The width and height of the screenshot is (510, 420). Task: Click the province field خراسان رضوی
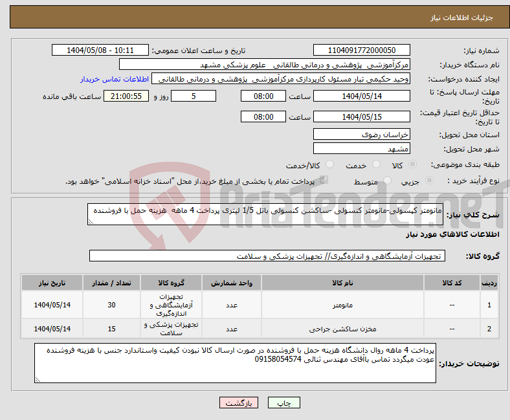tap(361, 134)
